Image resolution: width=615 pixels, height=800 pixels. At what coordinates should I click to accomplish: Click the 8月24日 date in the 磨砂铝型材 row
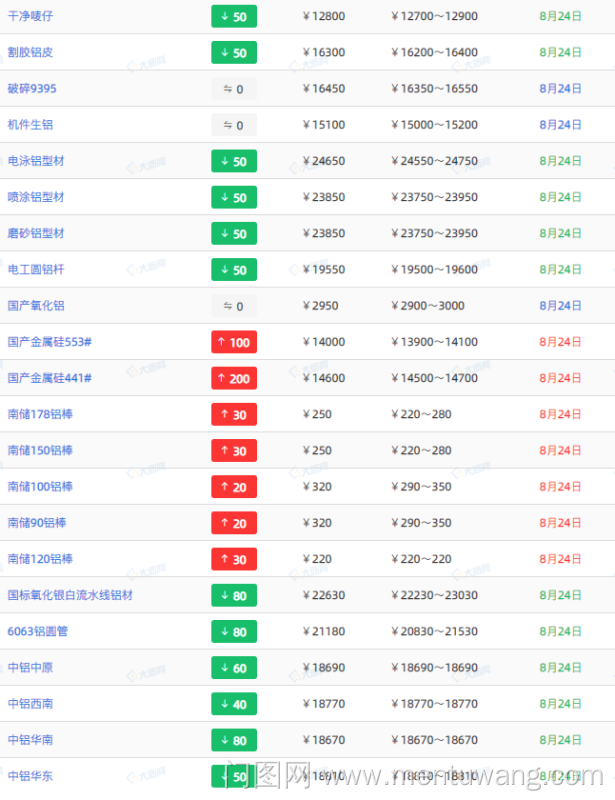(560, 234)
